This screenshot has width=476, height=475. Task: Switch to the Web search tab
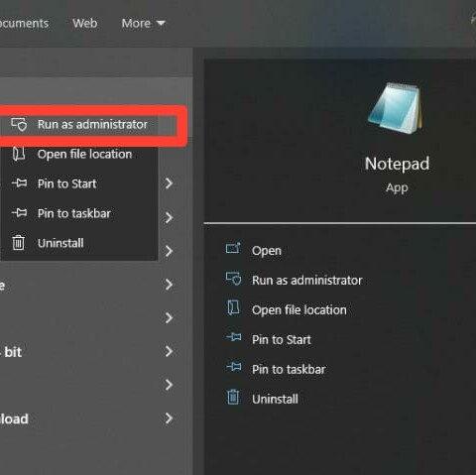click(x=85, y=24)
